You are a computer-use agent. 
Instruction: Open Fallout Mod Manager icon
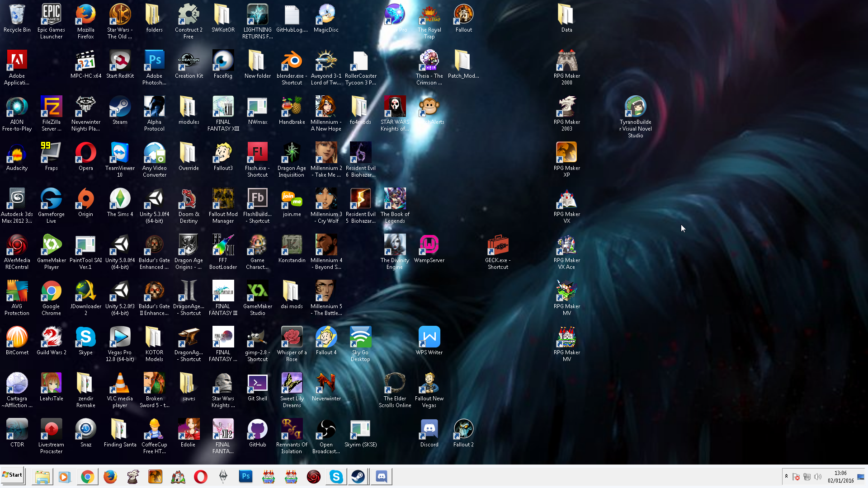[223, 206]
